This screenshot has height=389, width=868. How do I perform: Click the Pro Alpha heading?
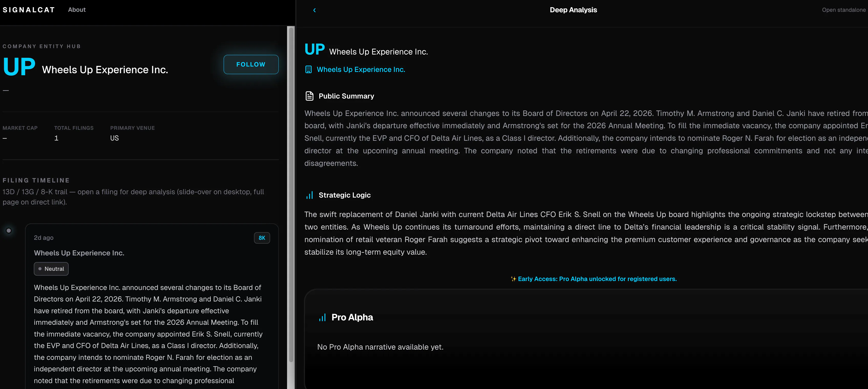353,317
